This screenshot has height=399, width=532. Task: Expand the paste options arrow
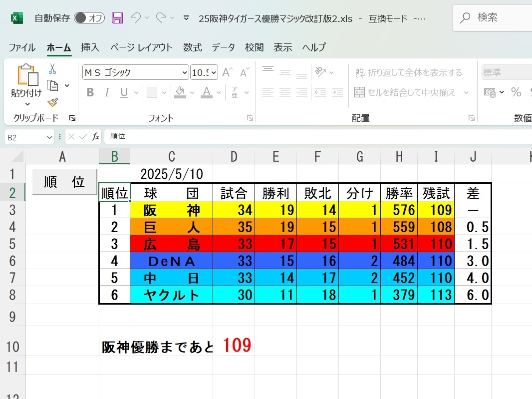[27, 104]
